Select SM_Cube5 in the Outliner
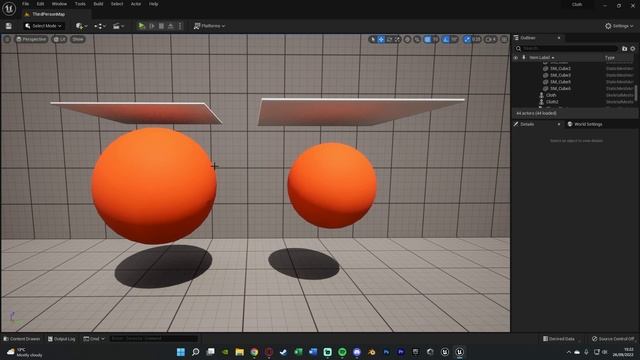The height and width of the screenshot is (360, 640). tap(560, 82)
